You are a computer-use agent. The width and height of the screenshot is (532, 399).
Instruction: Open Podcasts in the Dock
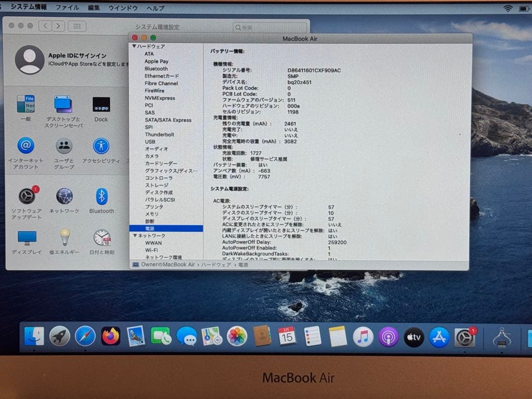[389, 337]
